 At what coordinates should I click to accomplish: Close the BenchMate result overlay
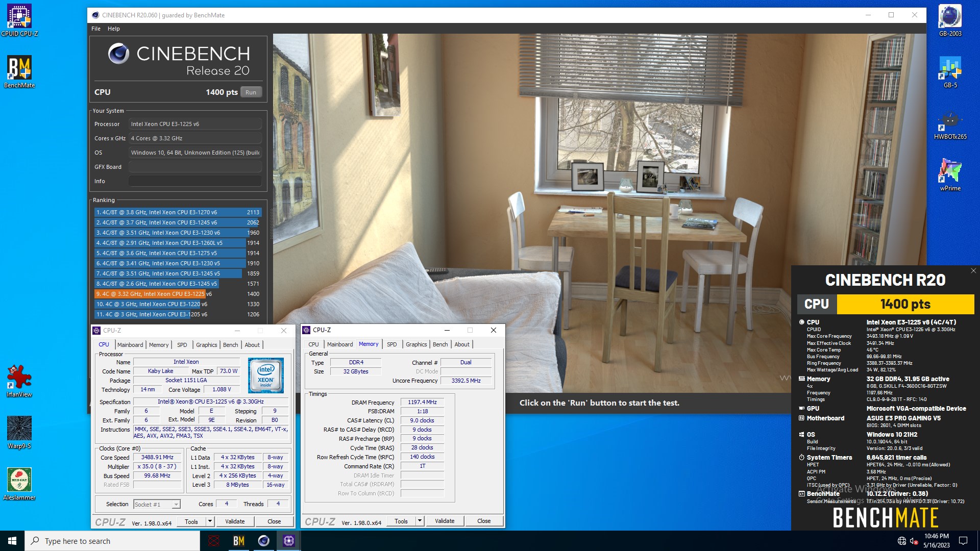coord(973,271)
